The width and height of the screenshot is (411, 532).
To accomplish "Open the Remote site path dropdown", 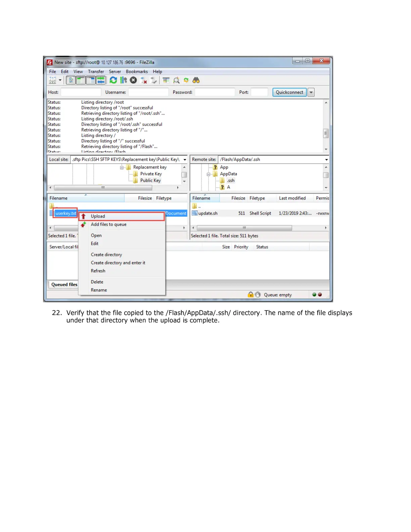I will 326,160.
